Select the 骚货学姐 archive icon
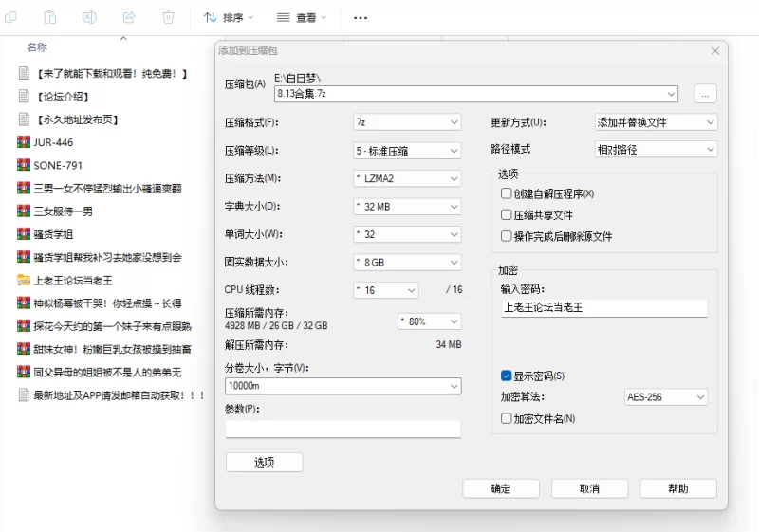 [x=24, y=234]
